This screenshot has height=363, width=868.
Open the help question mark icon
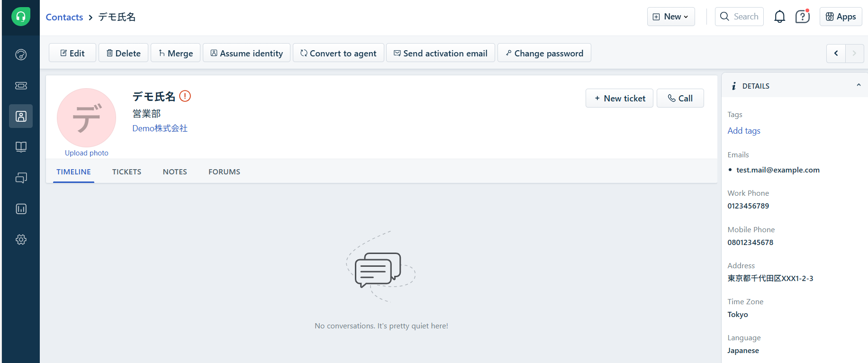pos(803,17)
